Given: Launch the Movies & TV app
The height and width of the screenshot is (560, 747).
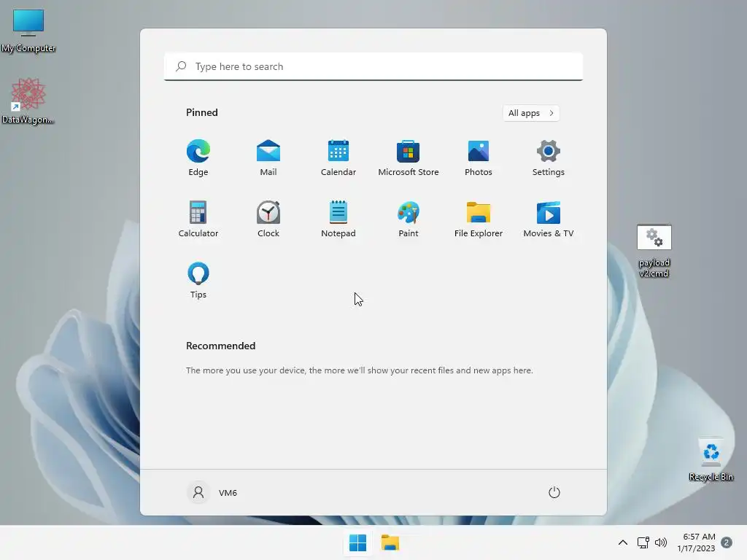Looking at the screenshot, I should pos(549,219).
